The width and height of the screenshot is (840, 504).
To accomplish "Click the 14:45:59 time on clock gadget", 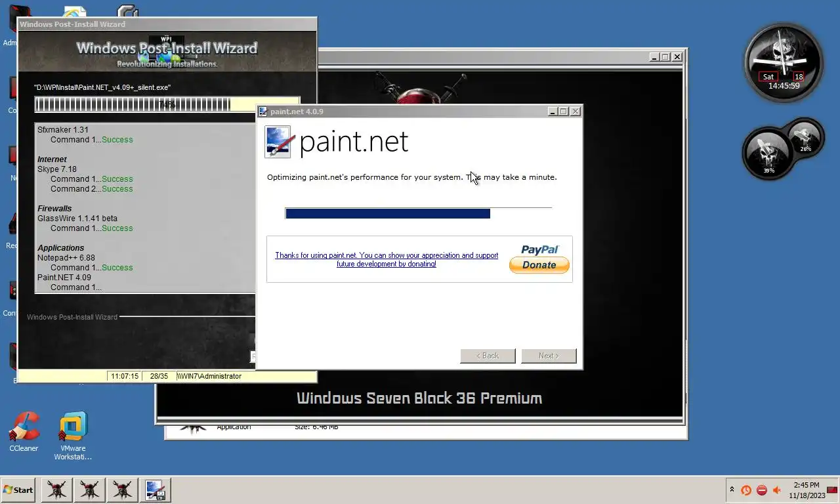I will (x=784, y=86).
